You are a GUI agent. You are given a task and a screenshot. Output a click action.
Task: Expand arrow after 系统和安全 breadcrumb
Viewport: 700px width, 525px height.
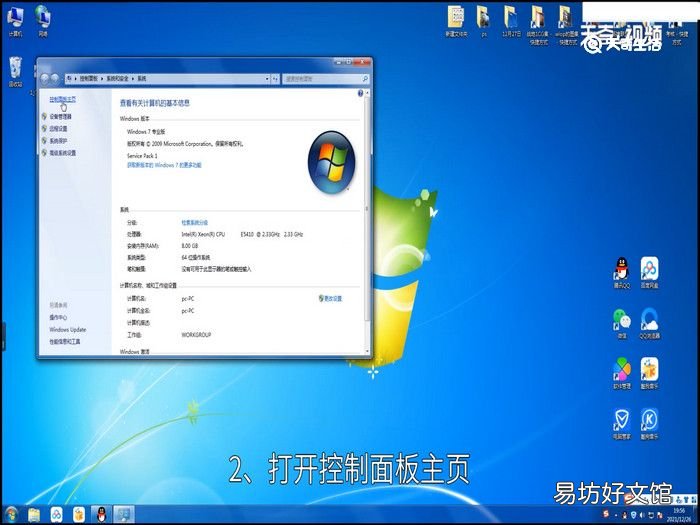133,79
